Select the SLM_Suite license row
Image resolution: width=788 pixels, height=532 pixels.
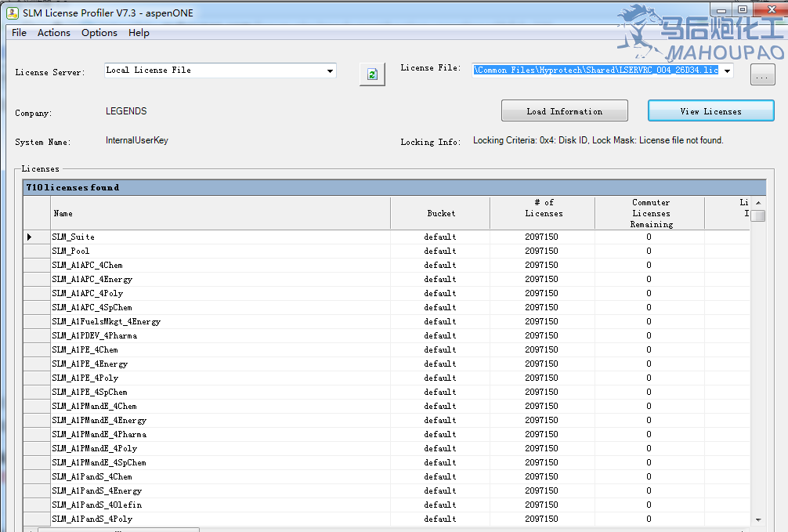point(386,237)
